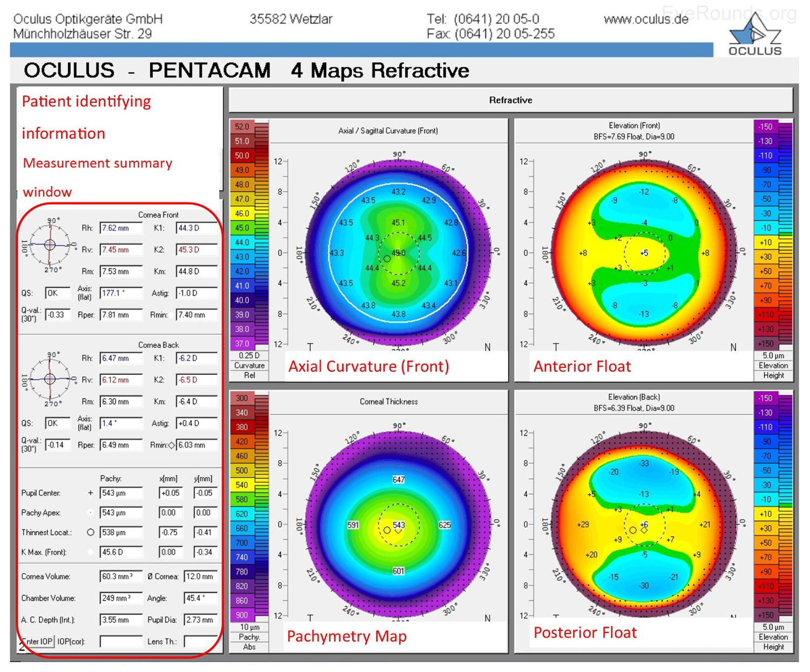Screen dimensions: 810x672
Task: Click the plus symbol beside Pupil Center
Action: [90, 493]
